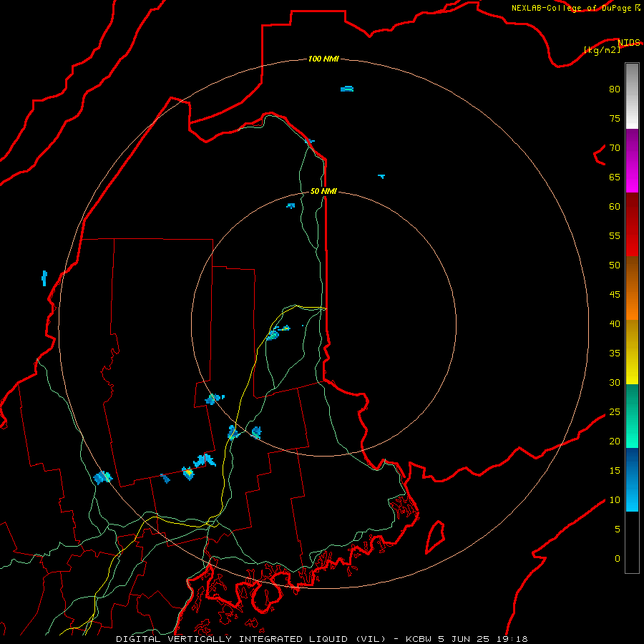644x644 pixels.
Task: Select the 80 value on the color scale
Action: tap(615, 89)
